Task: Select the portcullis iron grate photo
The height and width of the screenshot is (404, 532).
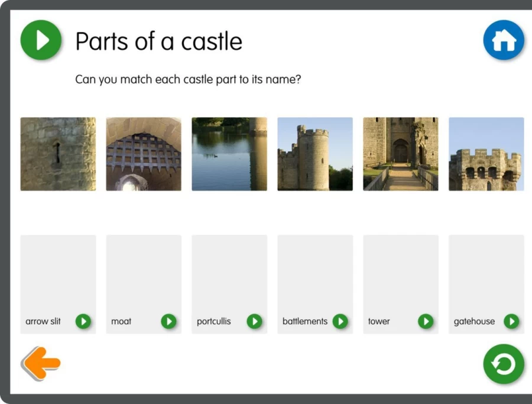Action: pos(144,154)
